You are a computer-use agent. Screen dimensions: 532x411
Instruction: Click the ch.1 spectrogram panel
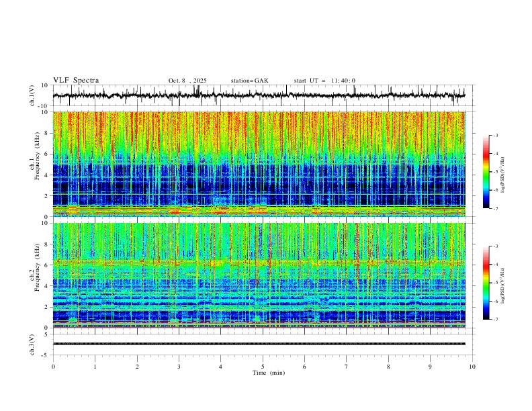259,164
